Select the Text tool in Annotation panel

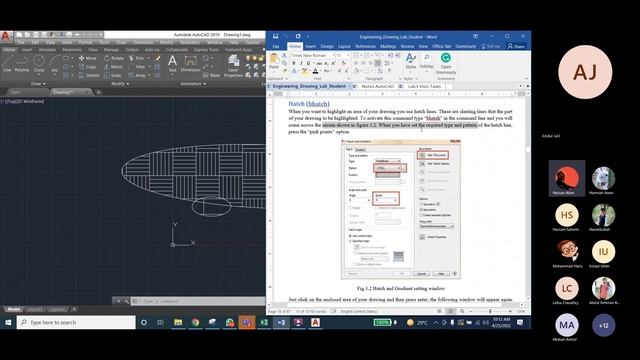pos(173,64)
